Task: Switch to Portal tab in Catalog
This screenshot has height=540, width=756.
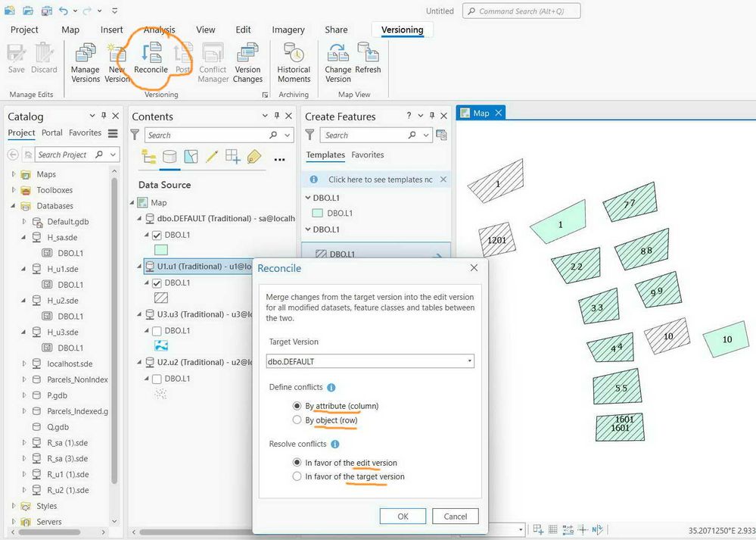Action: pos(51,133)
